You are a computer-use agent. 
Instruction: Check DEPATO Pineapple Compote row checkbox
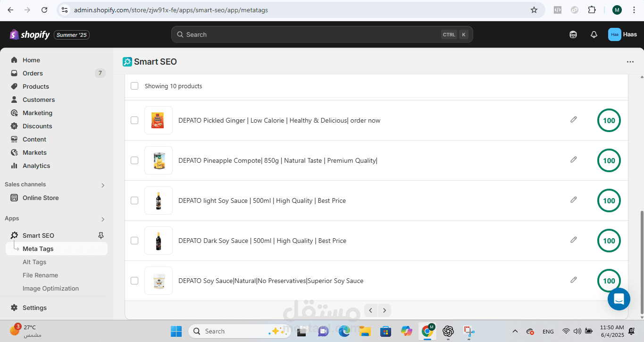tap(134, 160)
